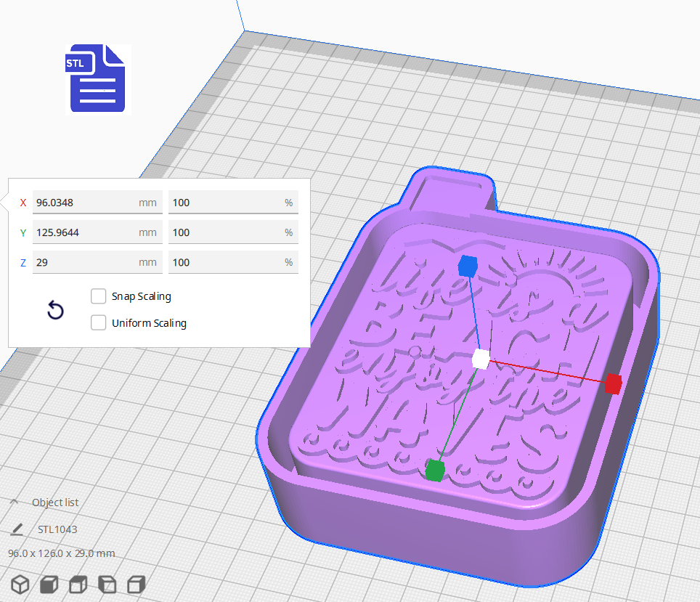Switch to the left side view icon

[107, 585]
